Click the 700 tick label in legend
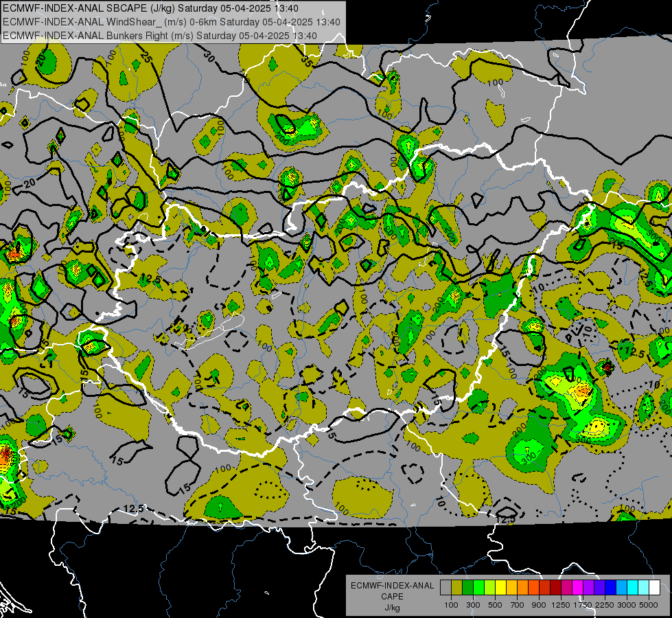672x618 pixels. tap(518, 605)
